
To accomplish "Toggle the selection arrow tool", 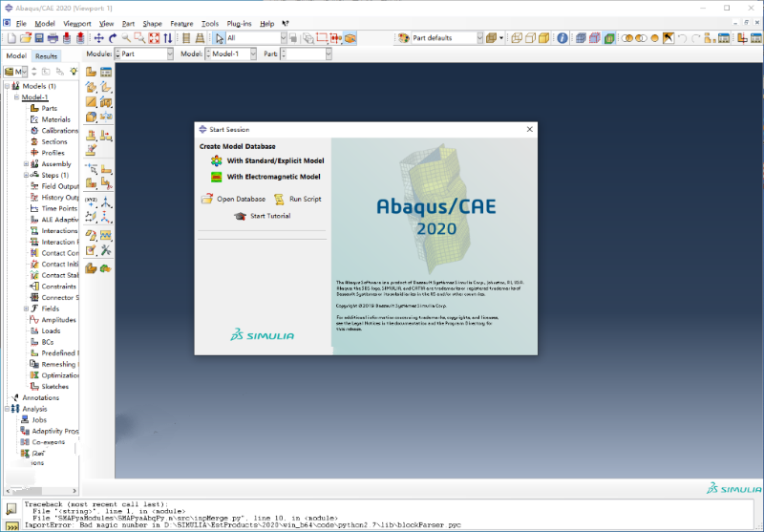I will click(x=220, y=38).
